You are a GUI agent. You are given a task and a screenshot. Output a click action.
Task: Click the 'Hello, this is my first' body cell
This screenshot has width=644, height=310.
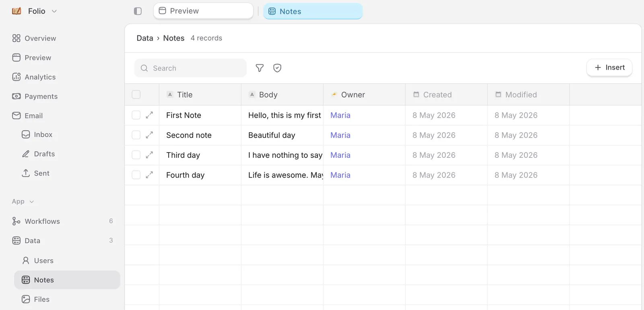(282, 115)
